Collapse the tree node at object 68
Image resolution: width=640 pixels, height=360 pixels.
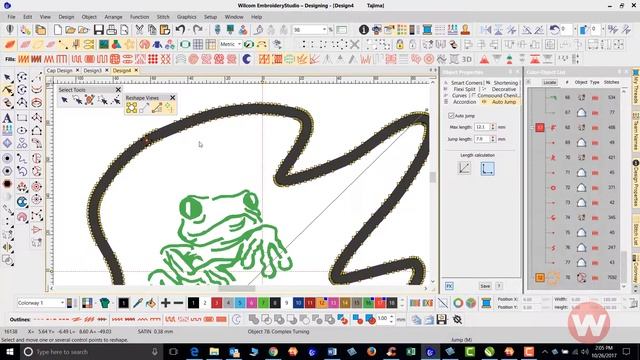tap(532, 128)
